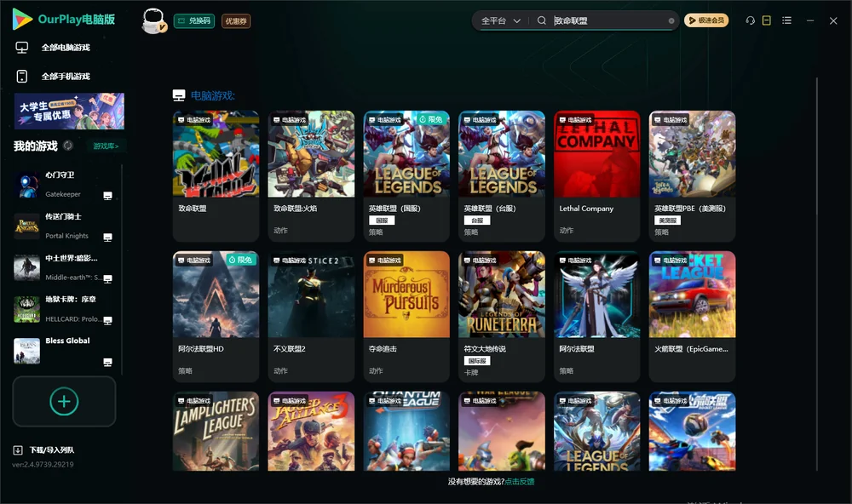Open the 致命联盟:火焰 game card

(x=311, y=176)
